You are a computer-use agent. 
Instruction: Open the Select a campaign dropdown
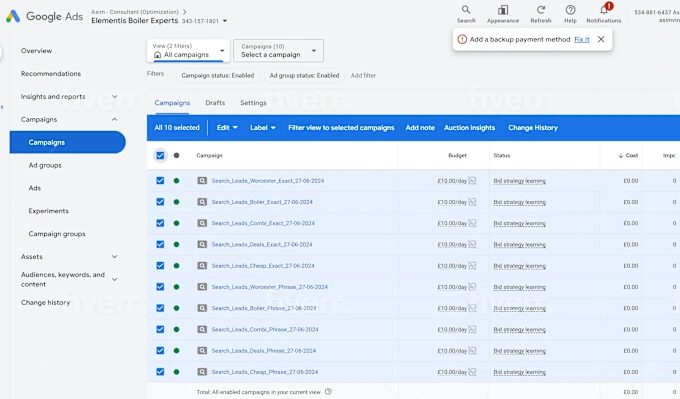pos(278,51)
